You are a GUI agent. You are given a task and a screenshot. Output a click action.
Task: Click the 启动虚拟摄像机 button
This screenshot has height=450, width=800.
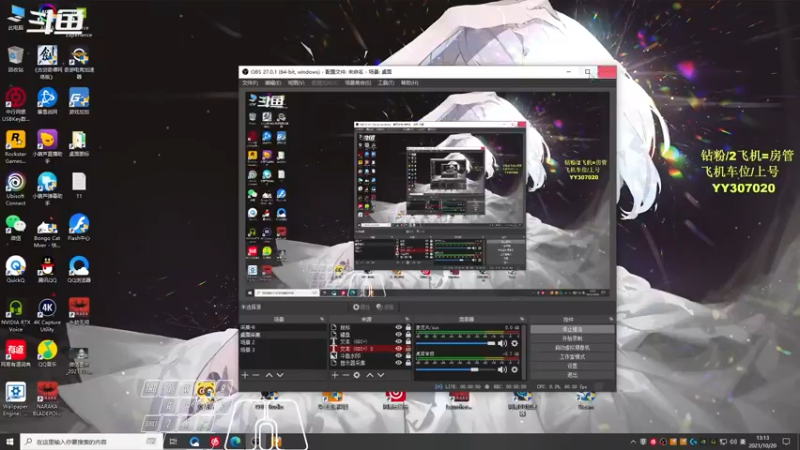[572, 348]
